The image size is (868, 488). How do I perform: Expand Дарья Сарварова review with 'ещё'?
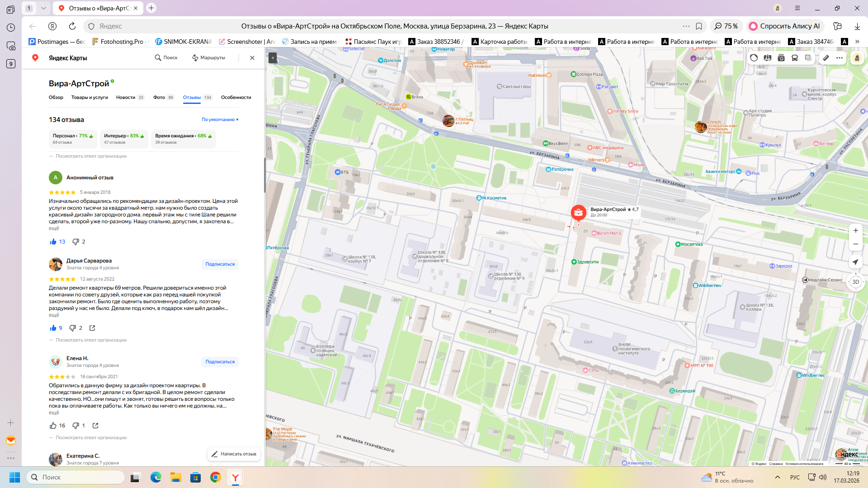[x=54, y=315]
